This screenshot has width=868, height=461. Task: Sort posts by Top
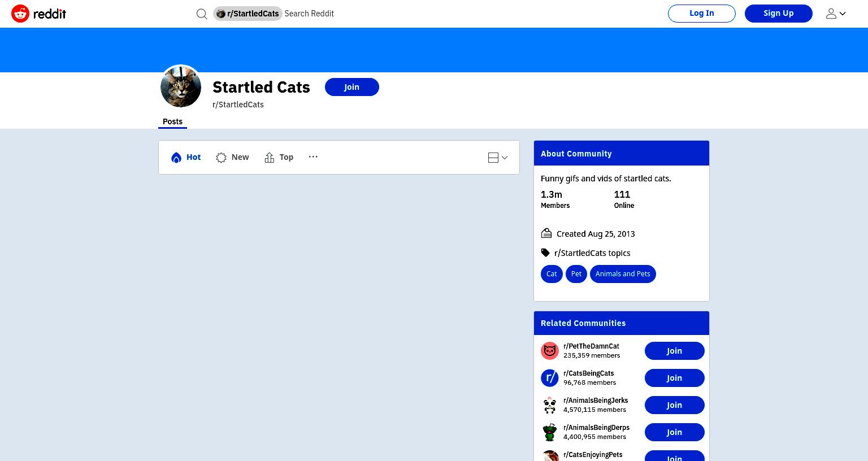279,158
